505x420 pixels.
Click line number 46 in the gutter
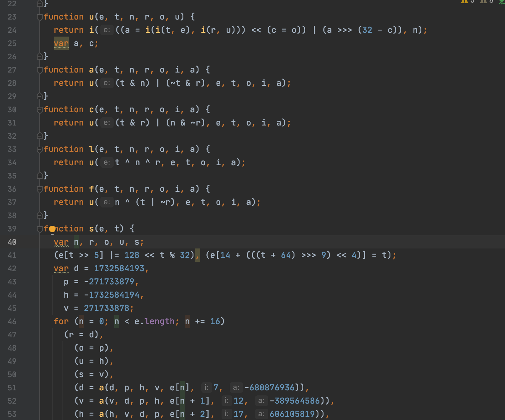click(x=12, y=321)
